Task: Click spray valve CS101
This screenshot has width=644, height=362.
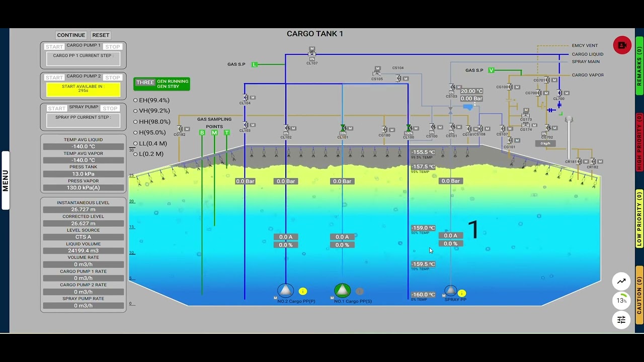Action: pyautogui.click(x=452, y=127)
